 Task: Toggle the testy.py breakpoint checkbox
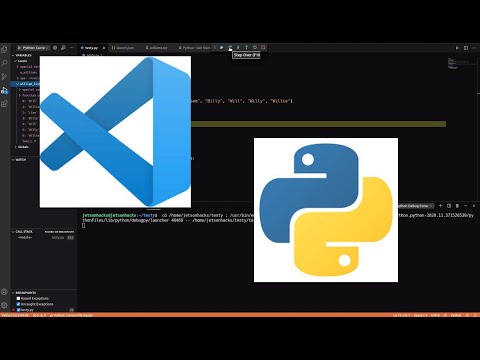[18, 310]
